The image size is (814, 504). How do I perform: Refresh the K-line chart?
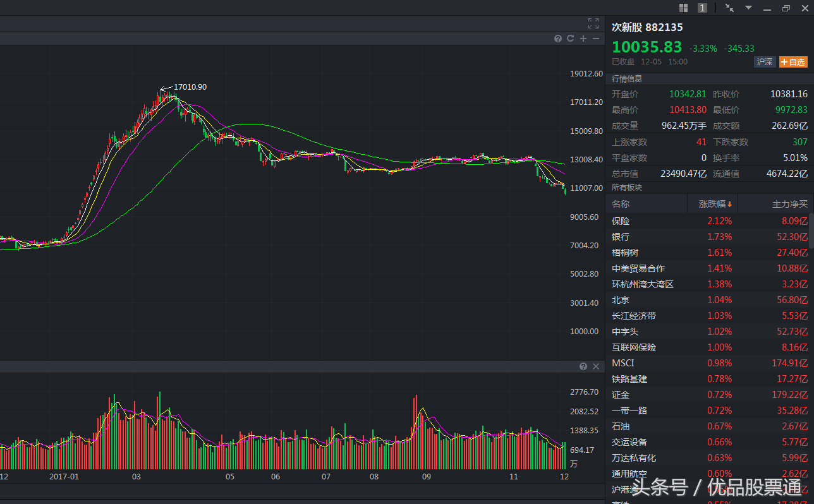click(x=570, y=39)
